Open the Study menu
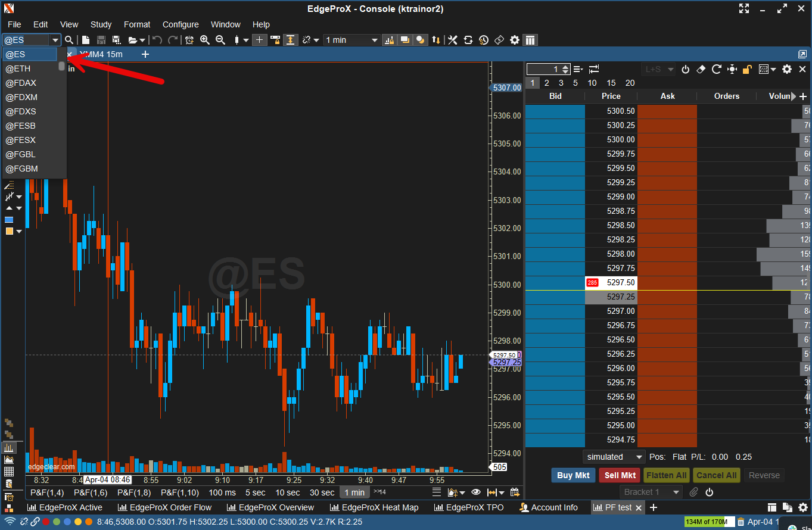The width and height of the screenshot is (812, 530). 101,24
